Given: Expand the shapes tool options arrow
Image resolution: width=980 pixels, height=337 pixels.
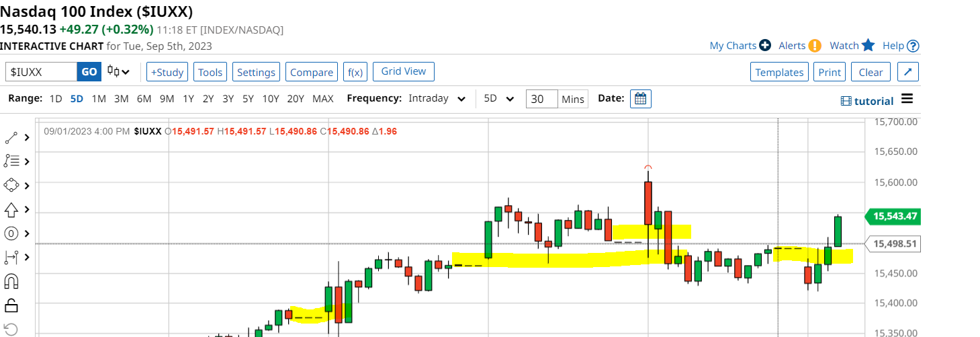Looking at the screenshot, I should point(27,185).
